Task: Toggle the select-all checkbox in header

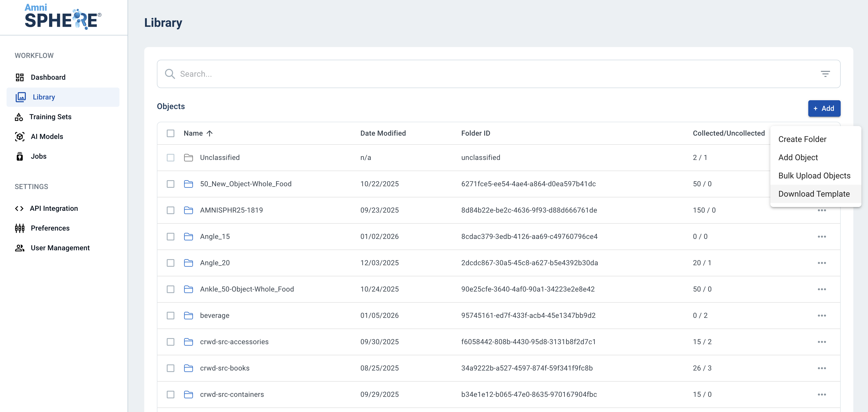Action: tap(171, 133)
